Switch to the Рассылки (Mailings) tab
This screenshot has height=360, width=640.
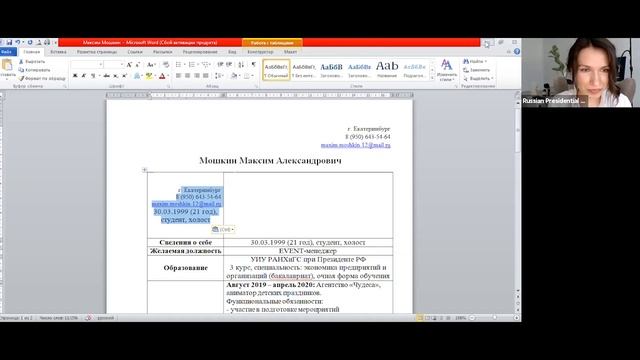(162, 52)
